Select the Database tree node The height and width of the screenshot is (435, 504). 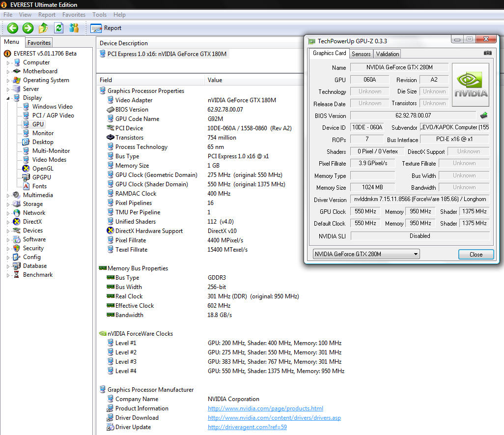click(x=35, y=266)
